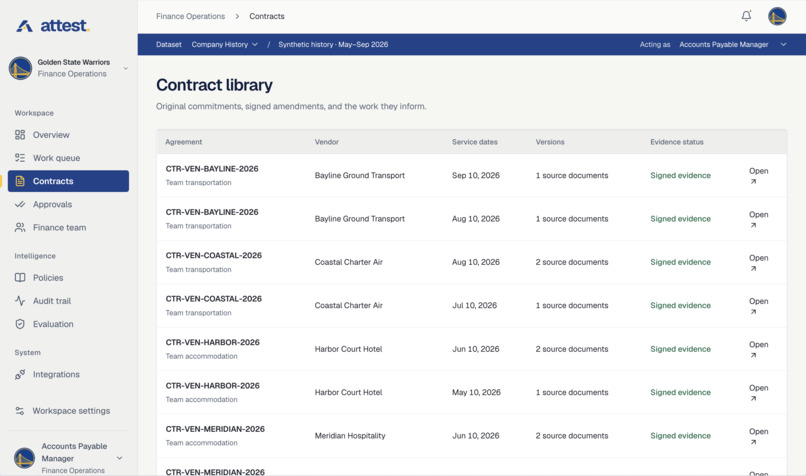Click the Workspace settings sliders icon

pyautogui.click(x=20, y=411)
